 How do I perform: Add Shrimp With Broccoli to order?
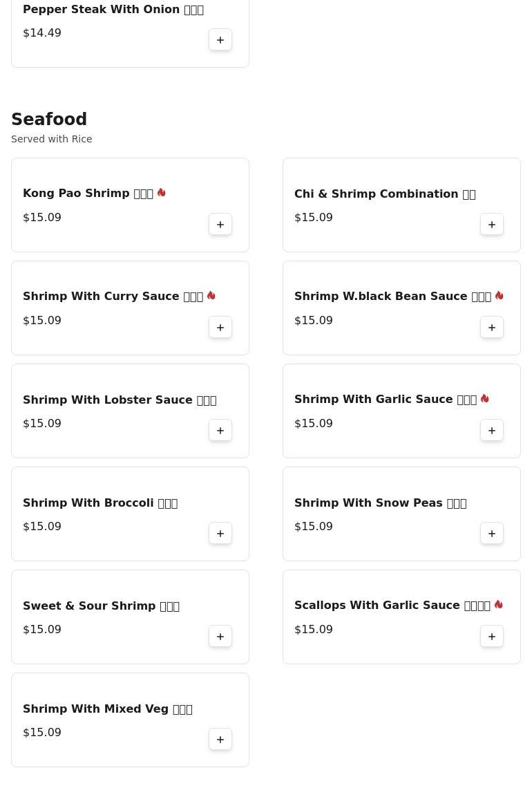(x=220, y=534)
